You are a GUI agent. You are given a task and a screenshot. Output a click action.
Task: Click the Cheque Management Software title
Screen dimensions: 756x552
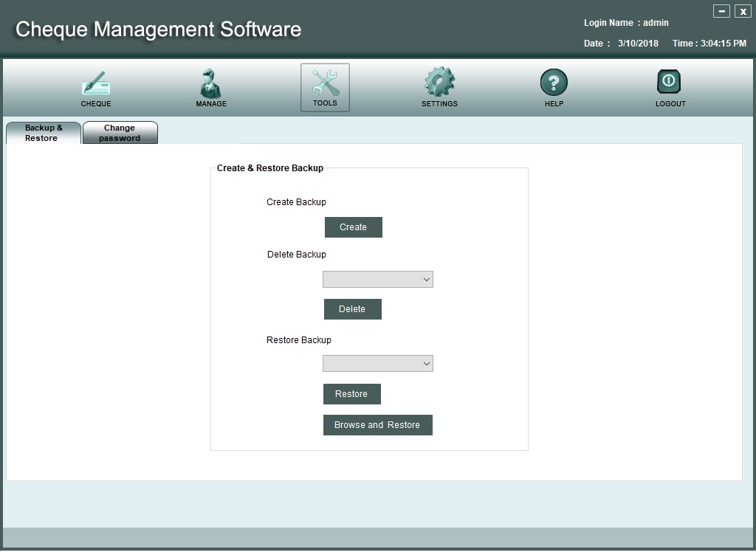pyautogui.click(x=158, y=30)
